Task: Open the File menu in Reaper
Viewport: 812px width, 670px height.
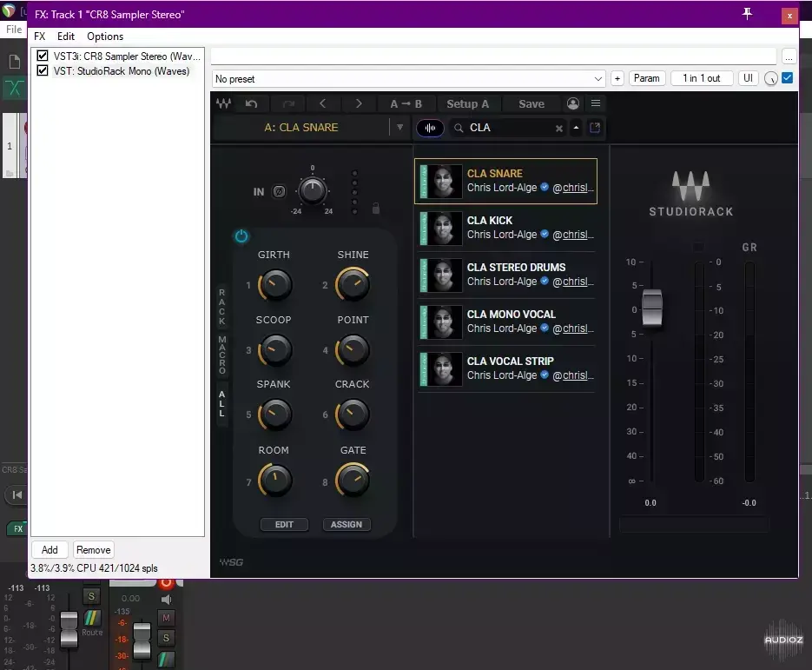Action: click(x=14, y=30)
